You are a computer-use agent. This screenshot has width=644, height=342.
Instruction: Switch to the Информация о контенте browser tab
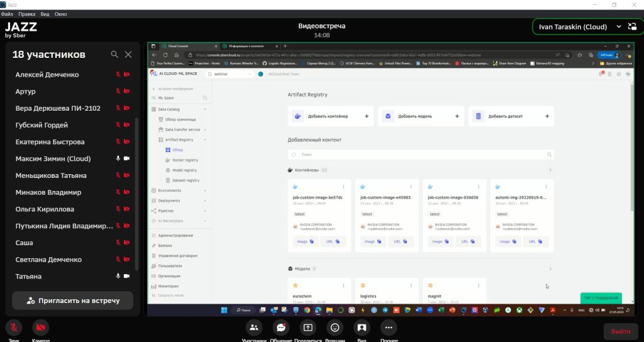250,46
